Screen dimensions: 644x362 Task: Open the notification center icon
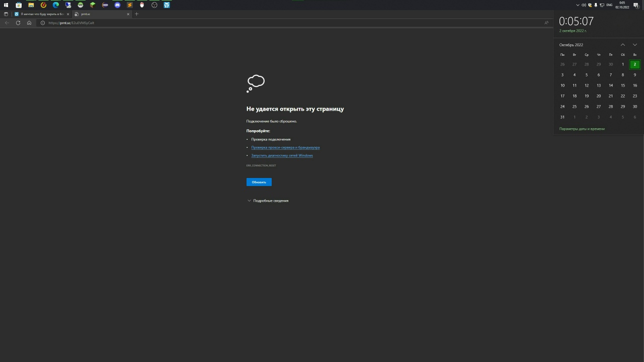pos(636,5)
